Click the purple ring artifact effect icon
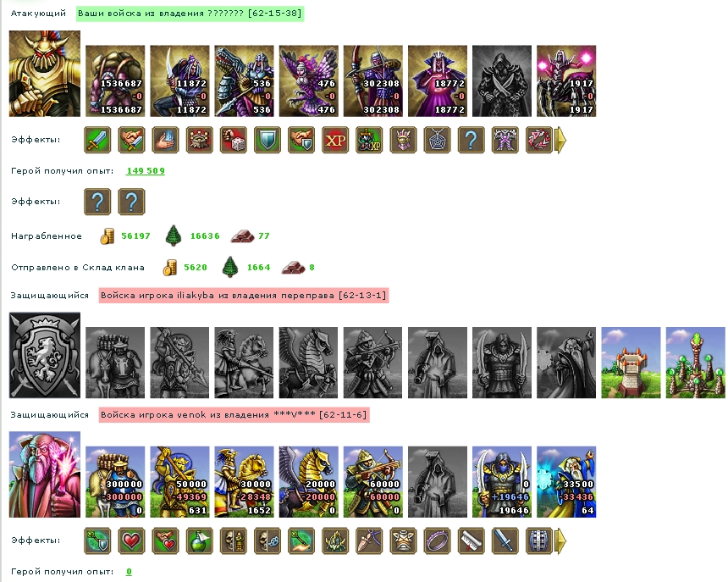 tap(437, 540)
